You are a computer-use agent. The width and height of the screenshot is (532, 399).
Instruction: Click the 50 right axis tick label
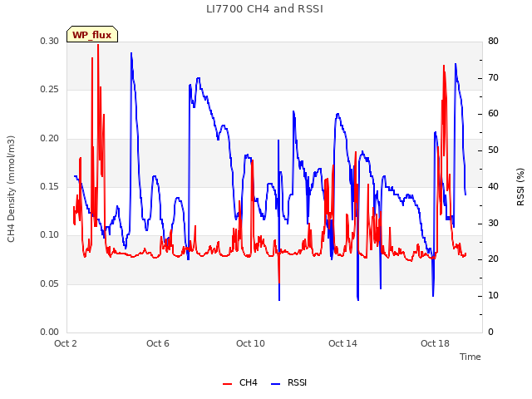(x=493, y=150)
